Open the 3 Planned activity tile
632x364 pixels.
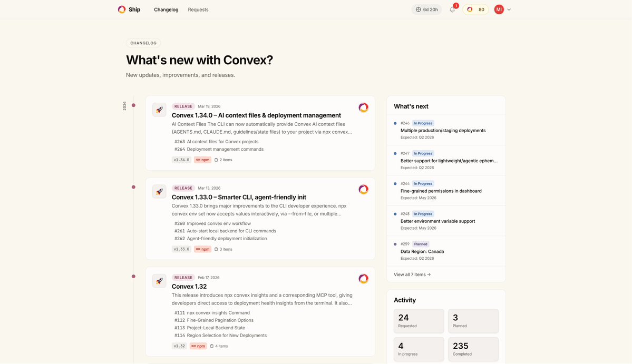(x=473, y=321)
